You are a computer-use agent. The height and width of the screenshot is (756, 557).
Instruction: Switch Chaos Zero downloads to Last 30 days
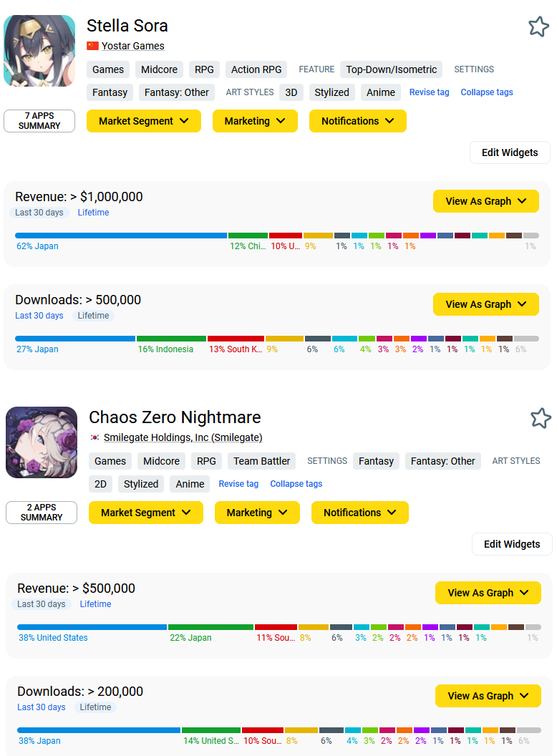coord(41,707)
